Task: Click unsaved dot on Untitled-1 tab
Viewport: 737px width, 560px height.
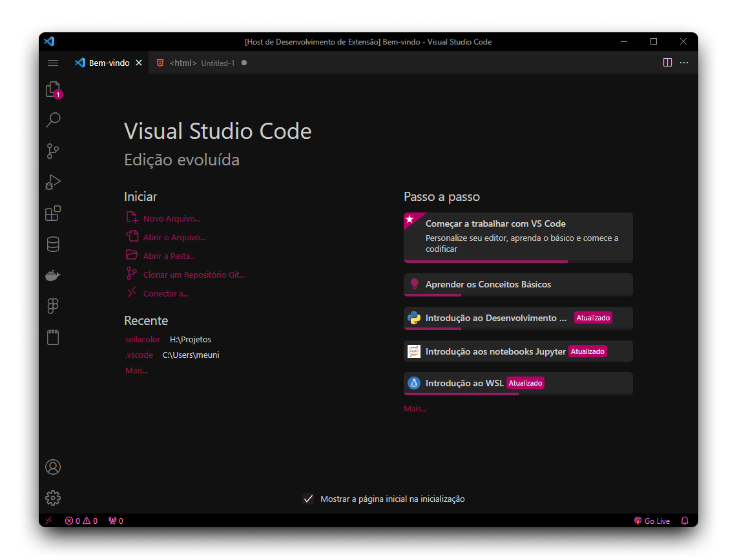Action: (x=244, y=63)
